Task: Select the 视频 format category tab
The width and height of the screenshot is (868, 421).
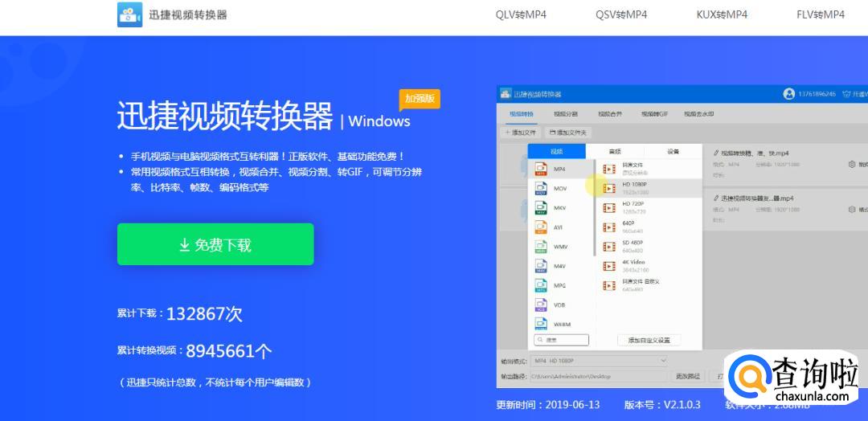Action: [556, 151]
